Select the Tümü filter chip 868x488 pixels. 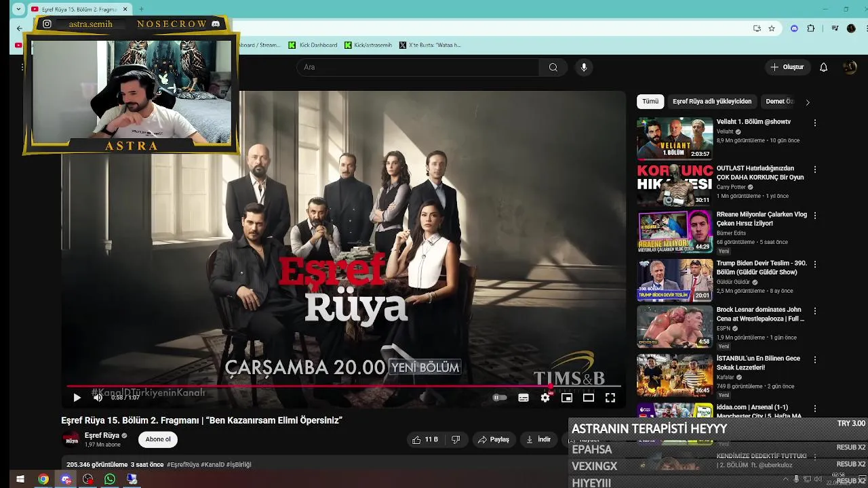pos(650,102)
